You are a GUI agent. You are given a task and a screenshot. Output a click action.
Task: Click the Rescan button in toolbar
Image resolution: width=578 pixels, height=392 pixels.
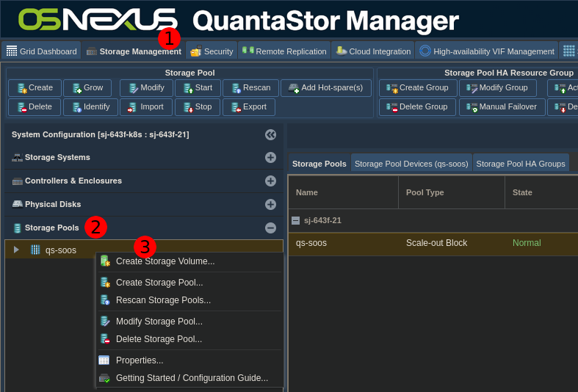click(250, 88)
